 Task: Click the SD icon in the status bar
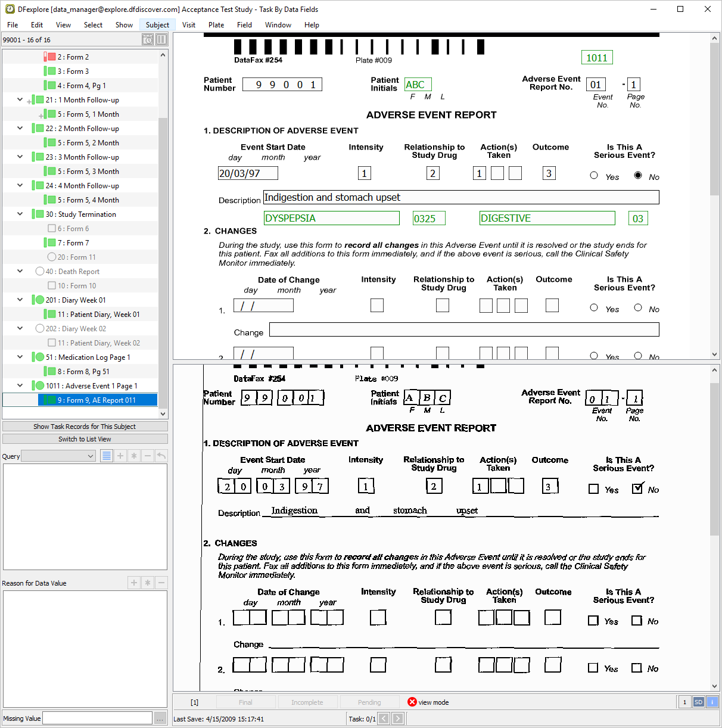(699, 702)
